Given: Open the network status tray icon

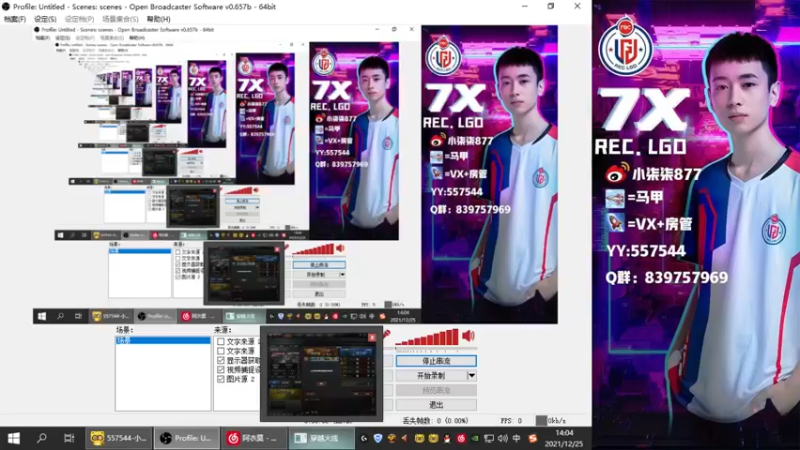Looking at the screenshot, I should click(x=489, y=438).
